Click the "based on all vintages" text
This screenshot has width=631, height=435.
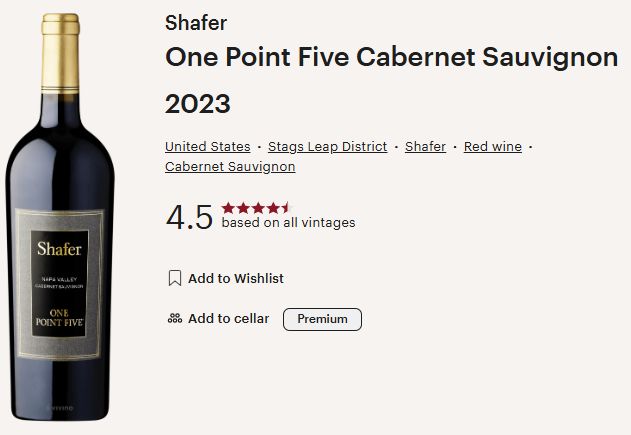pyautogui.click(x=288, y=223)
